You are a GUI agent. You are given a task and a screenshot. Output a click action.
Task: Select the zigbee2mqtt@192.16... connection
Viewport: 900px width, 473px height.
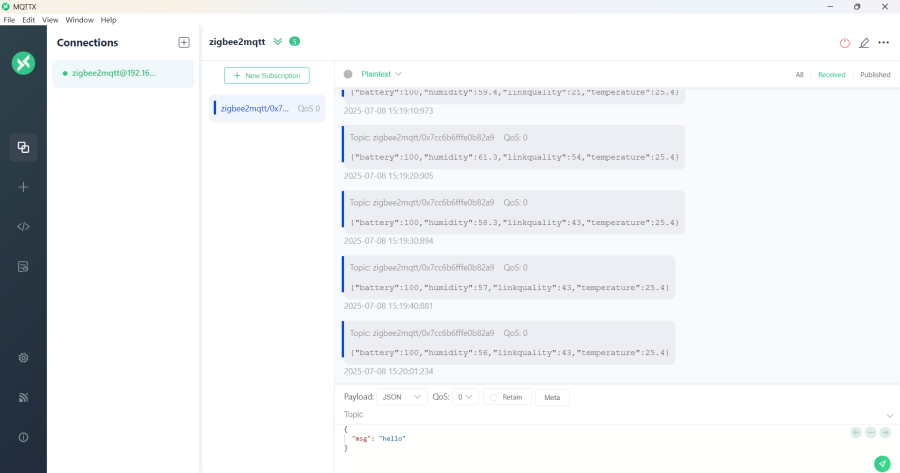coord(123,73)
